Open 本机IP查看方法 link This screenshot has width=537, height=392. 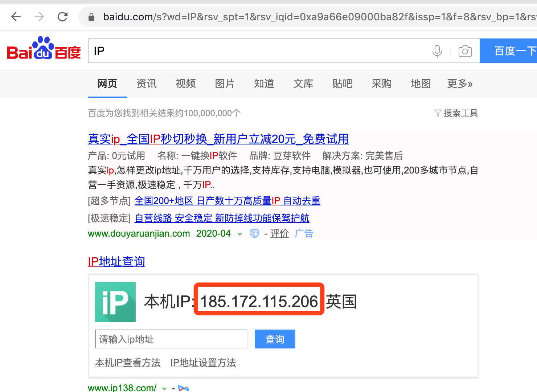[x=128, y=363]
